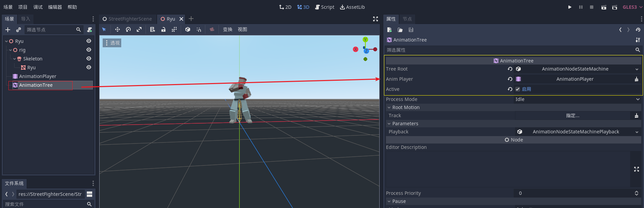Open inspector object history icon
Screen dimensions: 644x208
coord(638,30)
